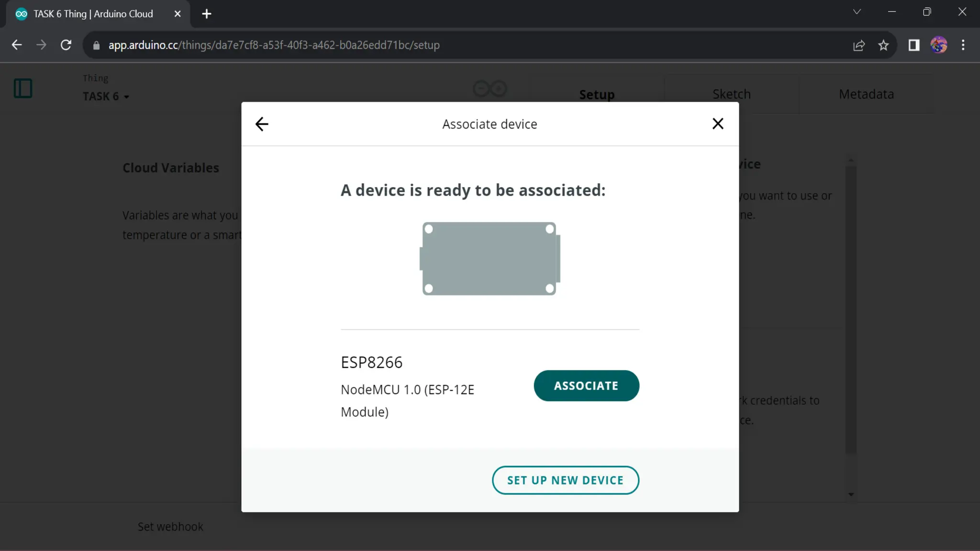Reload the page with refresh icon

coord(66,45)
